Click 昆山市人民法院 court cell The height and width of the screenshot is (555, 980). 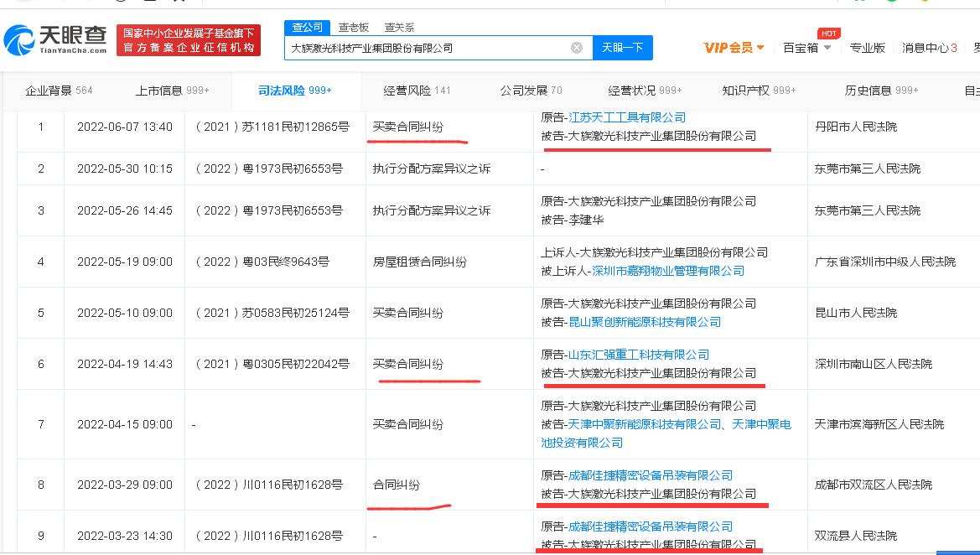coord(856,313)
